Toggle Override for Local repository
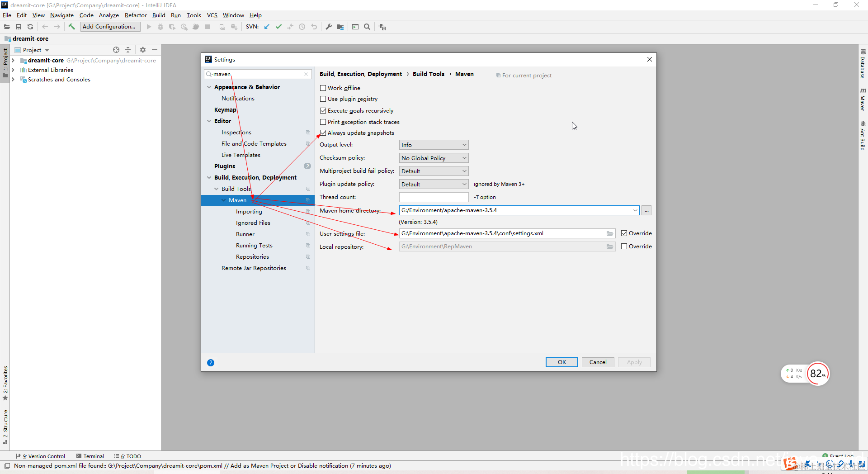The image size is (868, 474). click(x=624, y=246)
